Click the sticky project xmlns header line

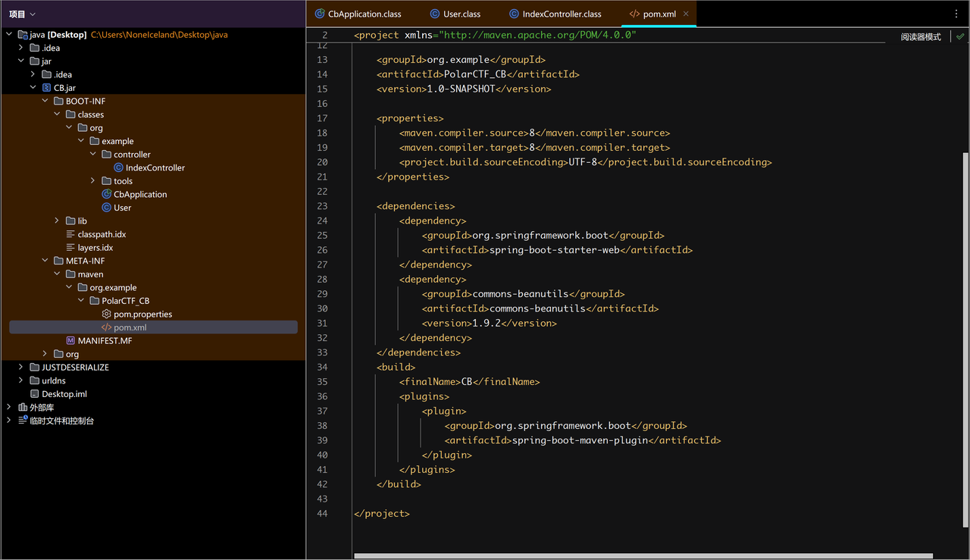tap(495, 36)
